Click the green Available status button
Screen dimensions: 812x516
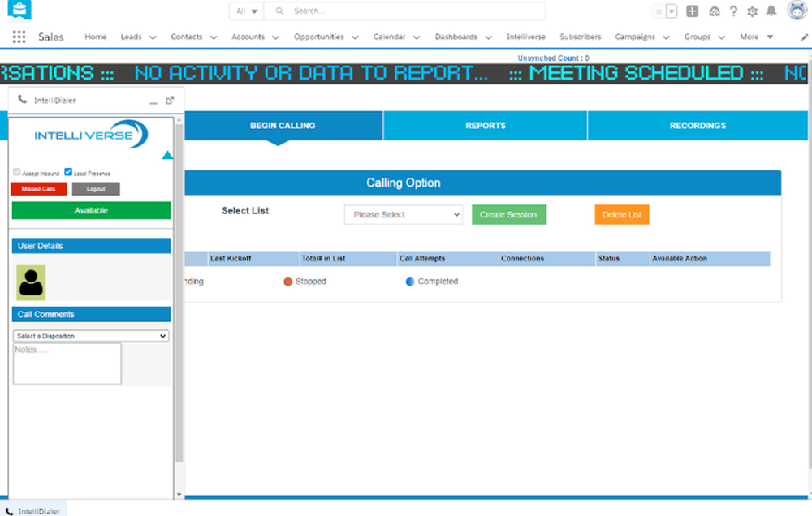[x=91, y=211]
